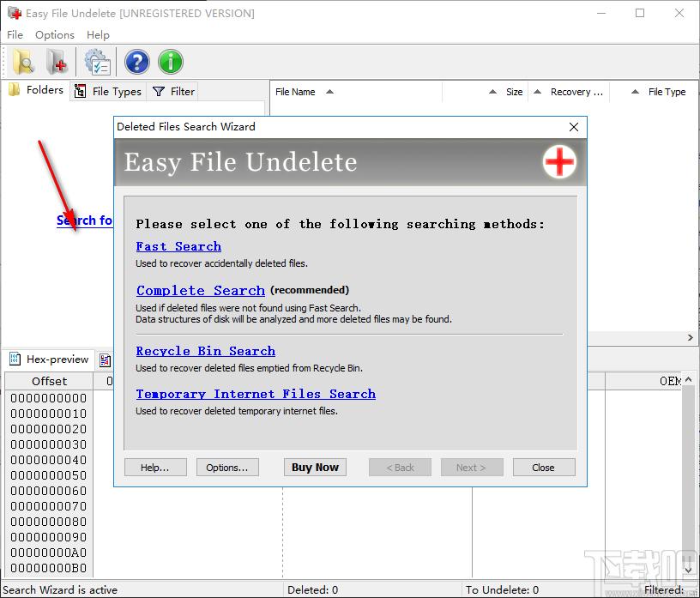Sort by the File Name column
700x598 pixels.
355,92
